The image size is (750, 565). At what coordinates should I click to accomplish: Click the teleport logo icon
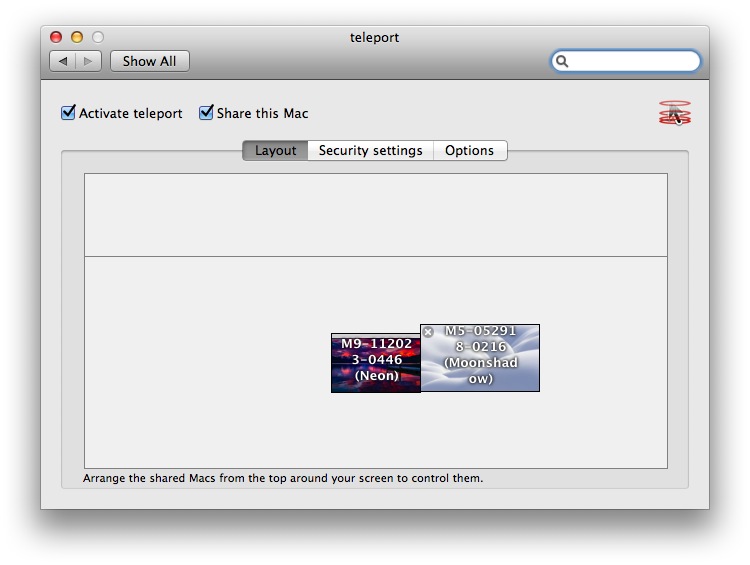(675, 113)
